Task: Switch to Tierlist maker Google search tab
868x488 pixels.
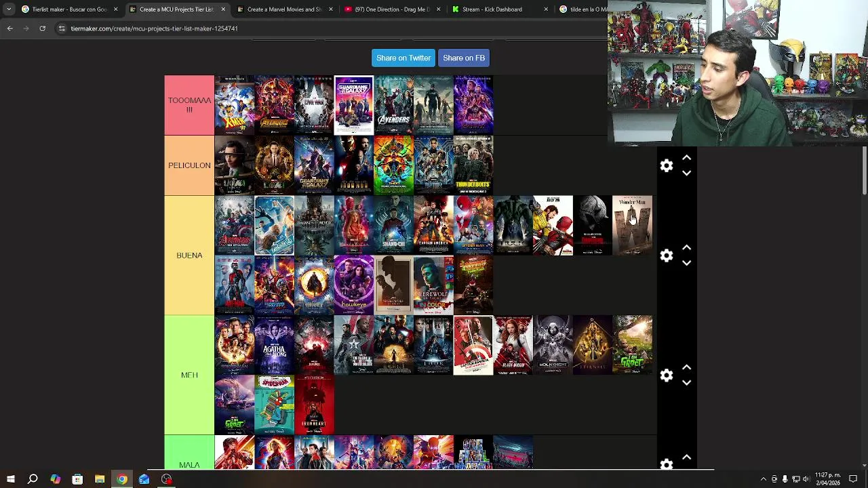Action: pyautogui.click(x=70, y=9)
